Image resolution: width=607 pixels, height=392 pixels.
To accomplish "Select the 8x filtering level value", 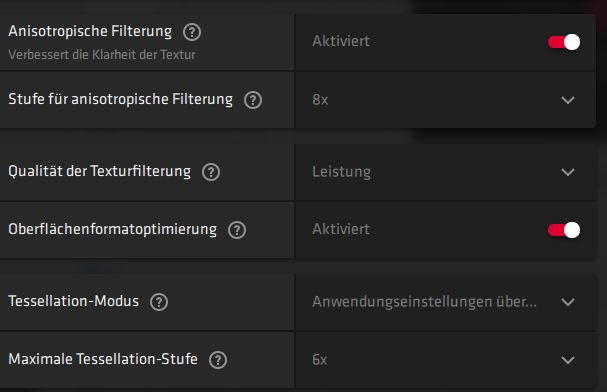I will tap(320, 100).
